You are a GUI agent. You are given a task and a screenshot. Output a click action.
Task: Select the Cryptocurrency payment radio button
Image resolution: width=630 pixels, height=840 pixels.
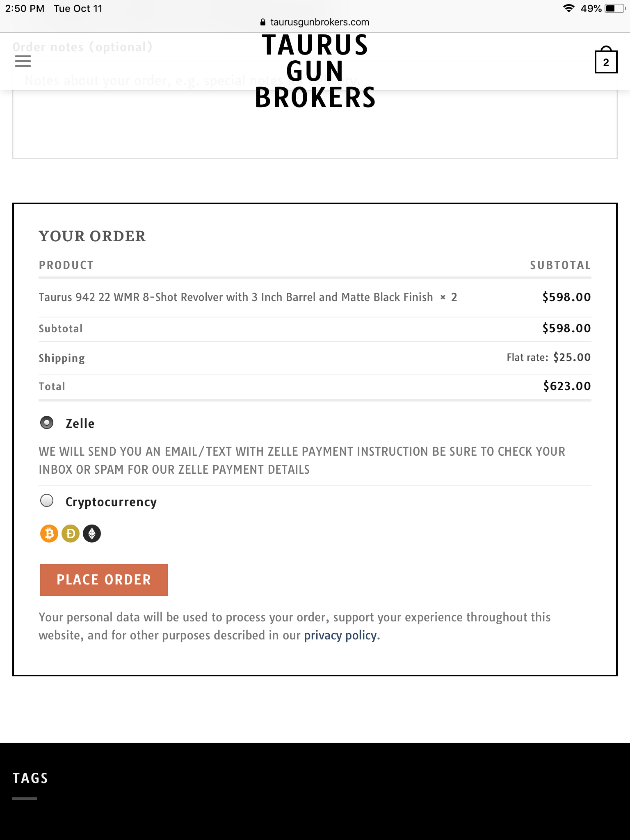coord(47,500)
